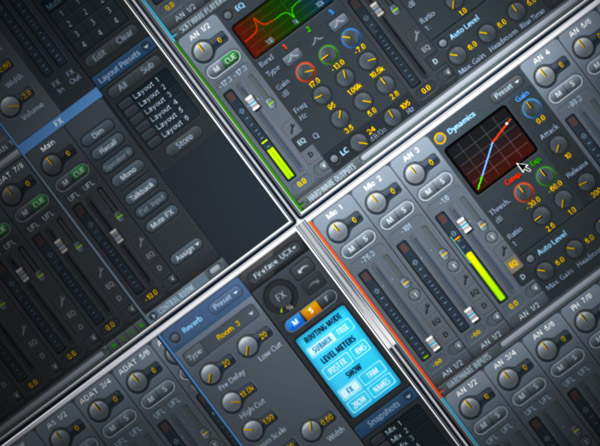The width and height of the screenshot is (600, 446).
Task: Select the Sub layout tab
Action: (x=147, y=68)
